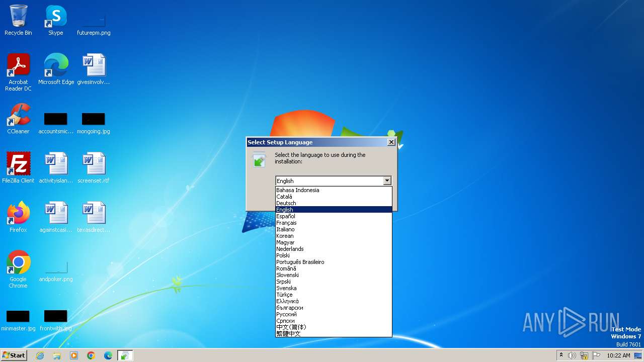Close the Select Setup Language dialog
The image size is (644, 362).
[x=391, y=142]
